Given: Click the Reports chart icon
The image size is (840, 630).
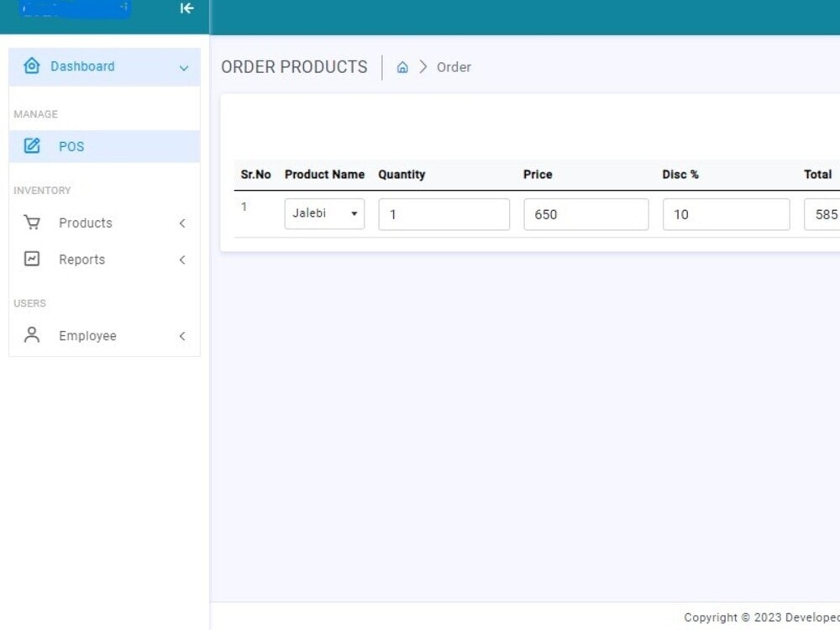Looking at the screenshot, I should click(x=32, y=259).
